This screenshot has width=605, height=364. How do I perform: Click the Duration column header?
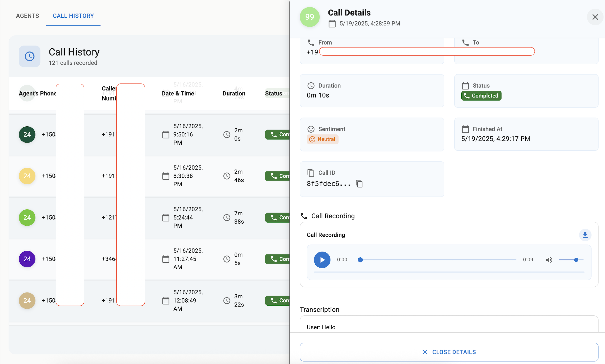234,94
